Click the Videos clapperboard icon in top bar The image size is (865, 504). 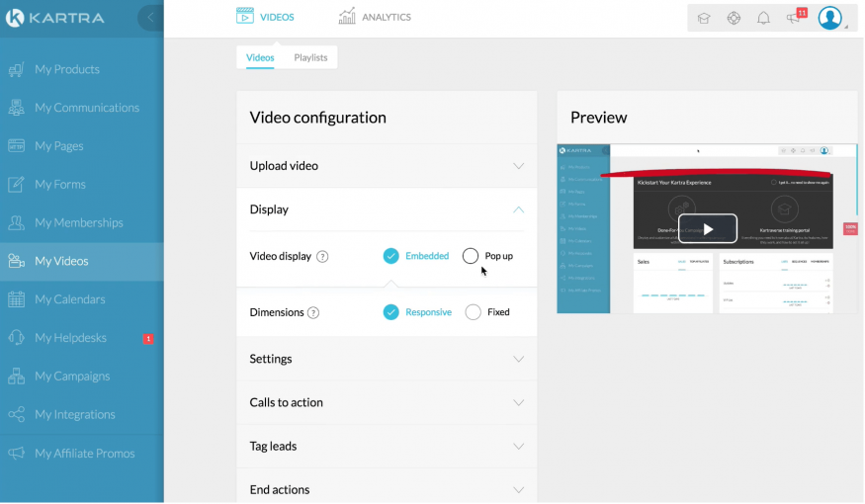(245, 17)
